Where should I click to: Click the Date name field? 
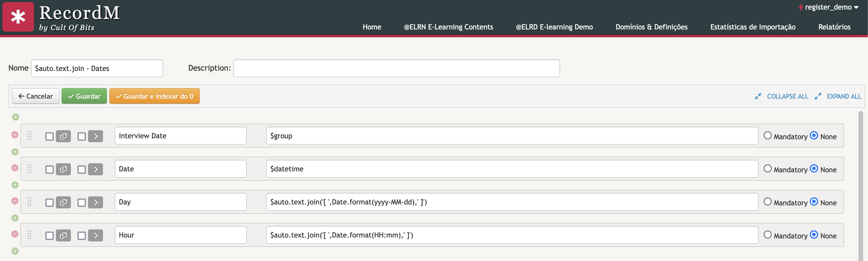click(181, 169)
